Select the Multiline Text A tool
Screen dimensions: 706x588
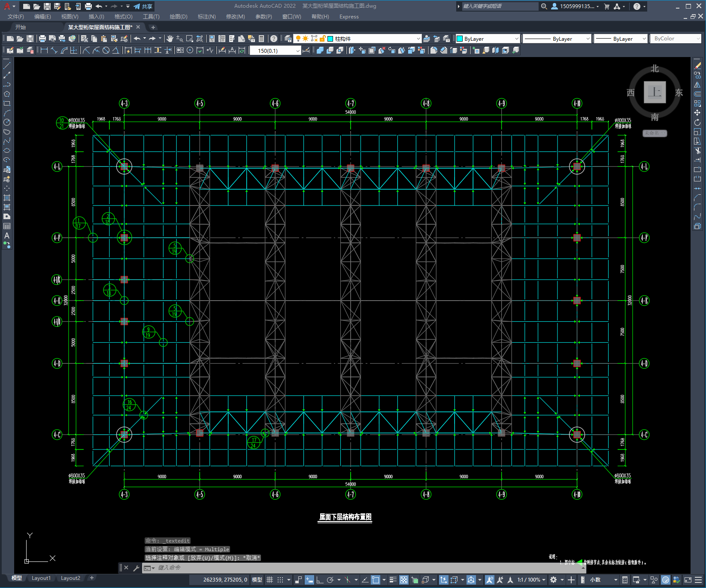click(x=7, y=235)
